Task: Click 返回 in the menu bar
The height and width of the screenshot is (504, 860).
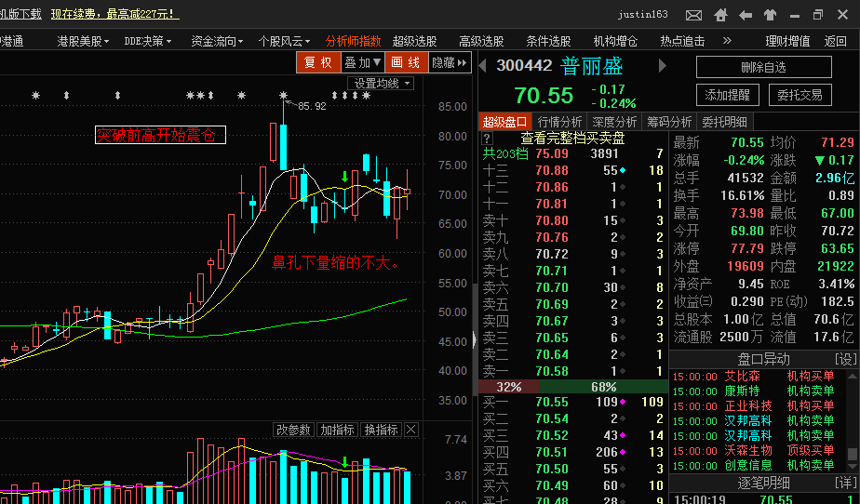Action: pos(835,41)
